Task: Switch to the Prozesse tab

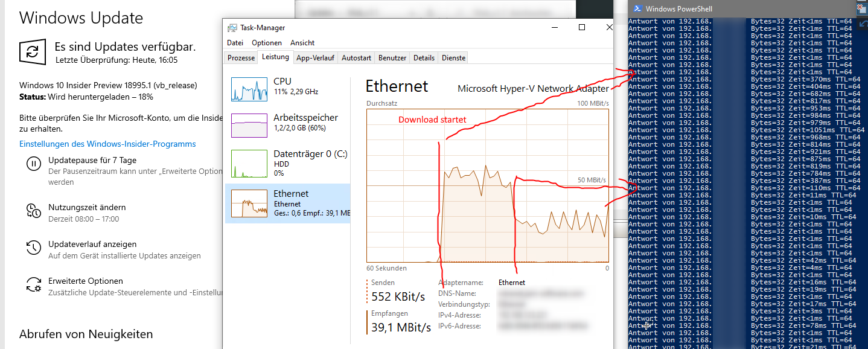Action: point(241,58)
